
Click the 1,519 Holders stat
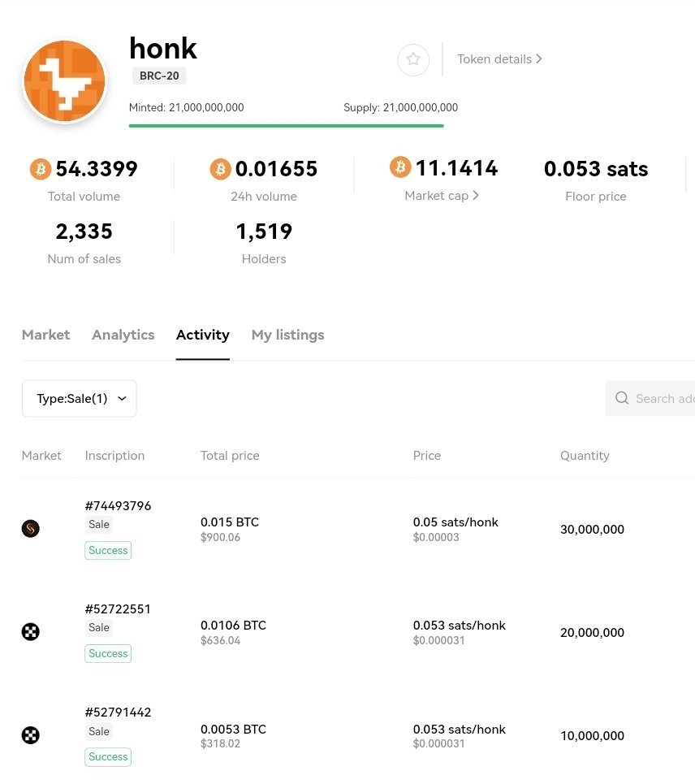pyautogui.click(x=264, y=232)
